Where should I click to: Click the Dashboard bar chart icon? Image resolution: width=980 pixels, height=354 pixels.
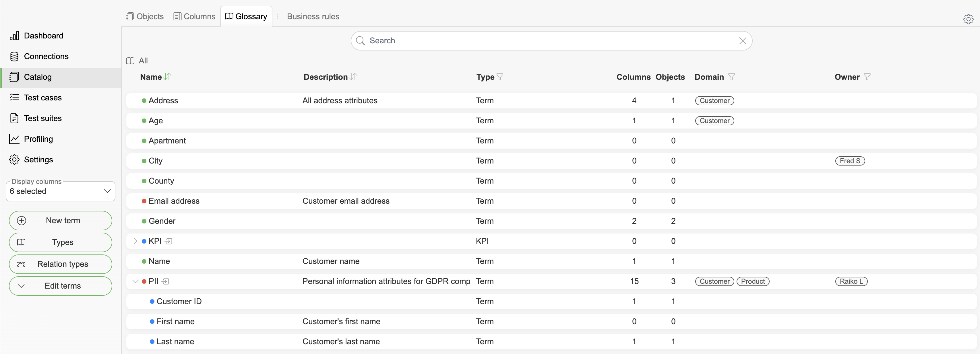(14, 36)
